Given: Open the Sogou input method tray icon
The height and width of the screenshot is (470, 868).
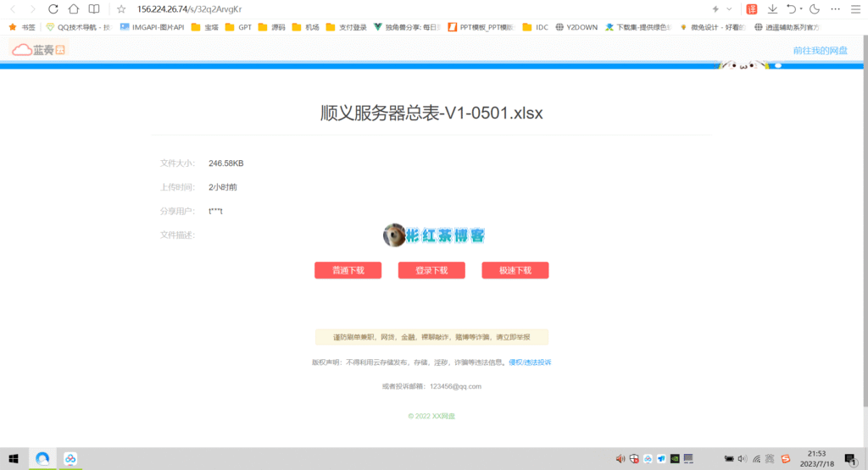Looking at the screenshot, I should click(x=786, y=458).
